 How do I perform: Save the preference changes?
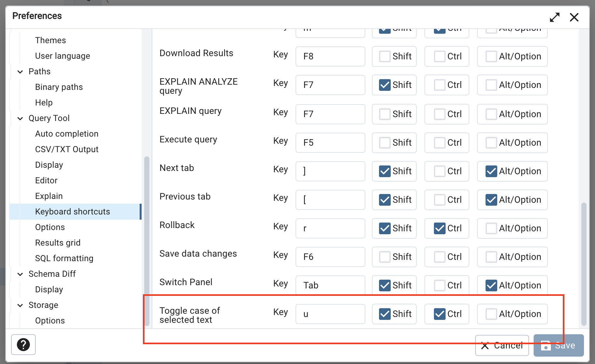click(x=558, y=345)
